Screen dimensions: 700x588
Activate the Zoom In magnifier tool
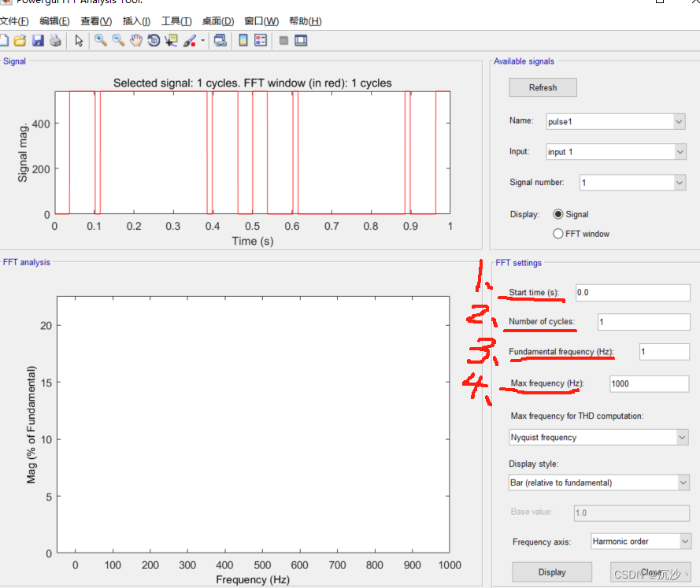point(101,41)
